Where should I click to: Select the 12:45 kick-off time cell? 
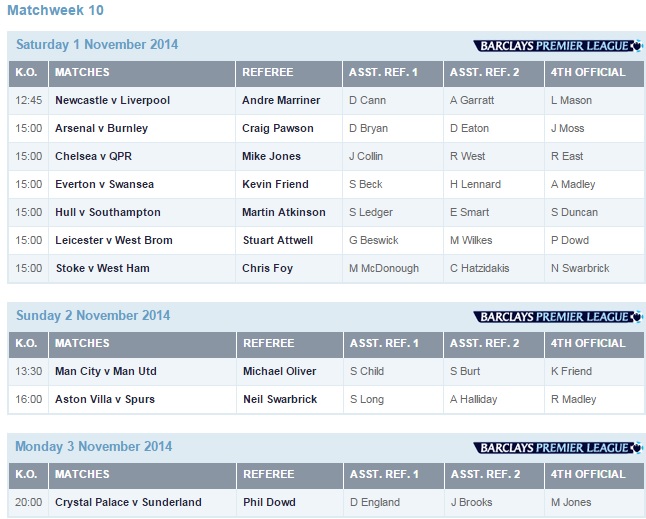[x=28, y=100]
